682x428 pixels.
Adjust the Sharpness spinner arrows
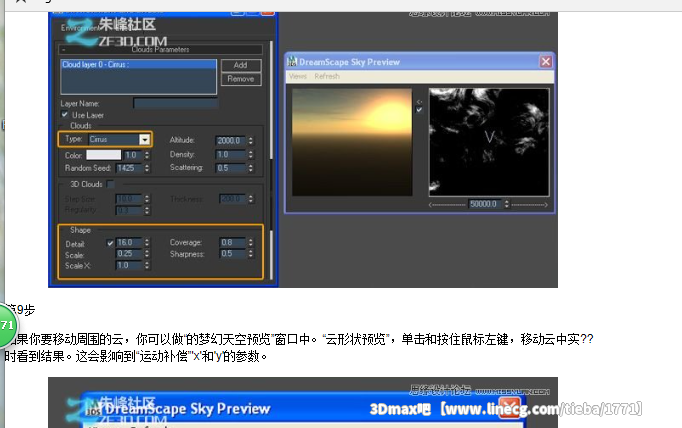tap(251, 254)
